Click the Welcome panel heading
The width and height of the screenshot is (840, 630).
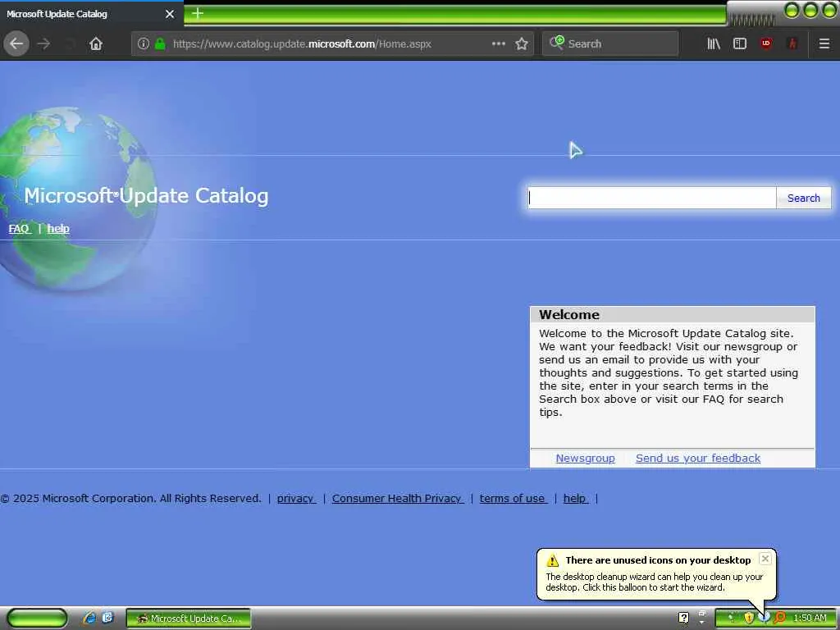coord(569,314)
